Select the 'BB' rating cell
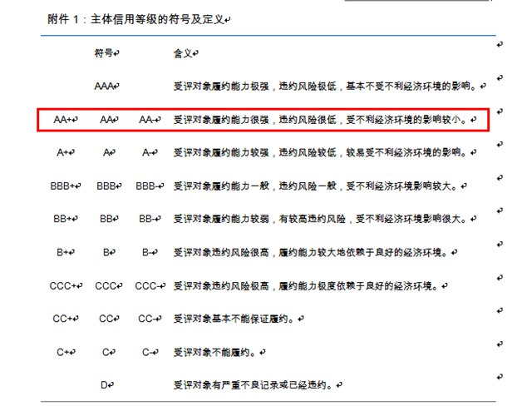532x406 pixels. (x=106, y=219)
